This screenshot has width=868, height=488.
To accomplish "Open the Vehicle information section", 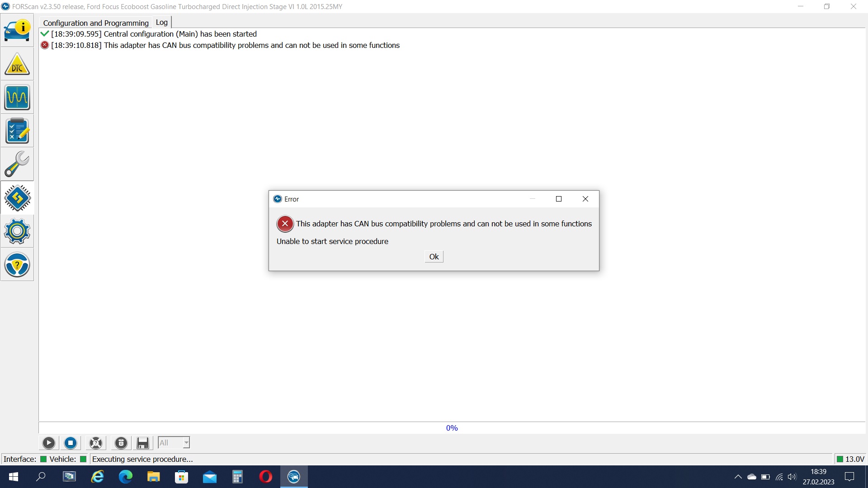I will [17, 30].
